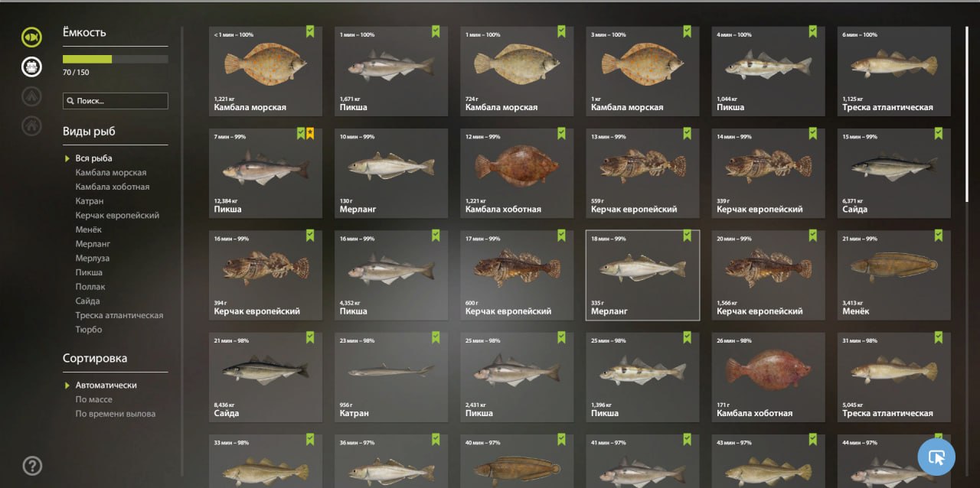
Task: Toggle the green checkmark on Катран card
Action: tap(436, 337)
